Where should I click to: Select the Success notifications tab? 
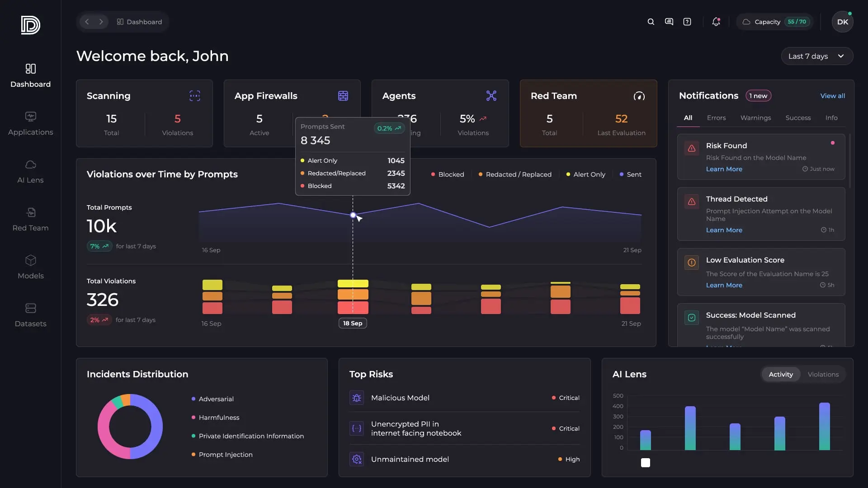click(x=798, y=118)
